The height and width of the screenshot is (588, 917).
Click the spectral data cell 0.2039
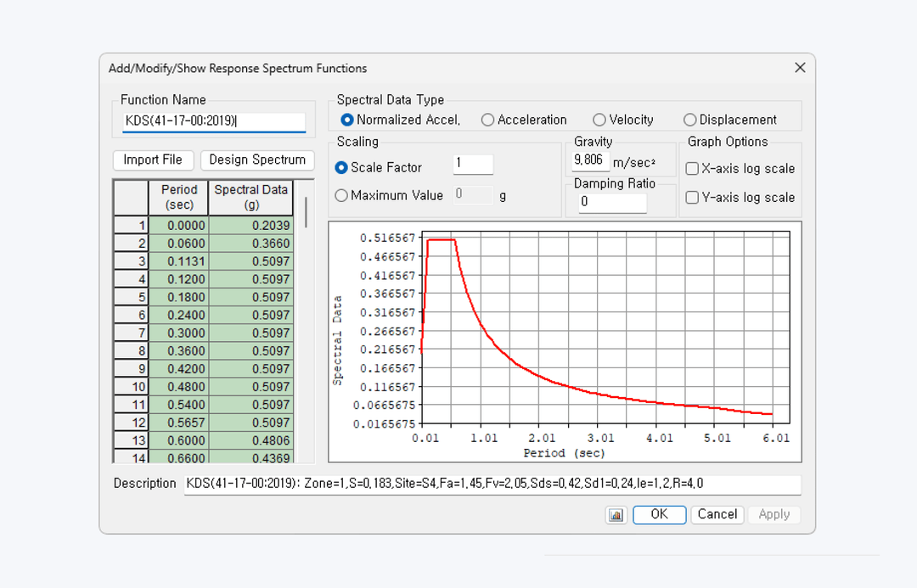coord(250,226)
